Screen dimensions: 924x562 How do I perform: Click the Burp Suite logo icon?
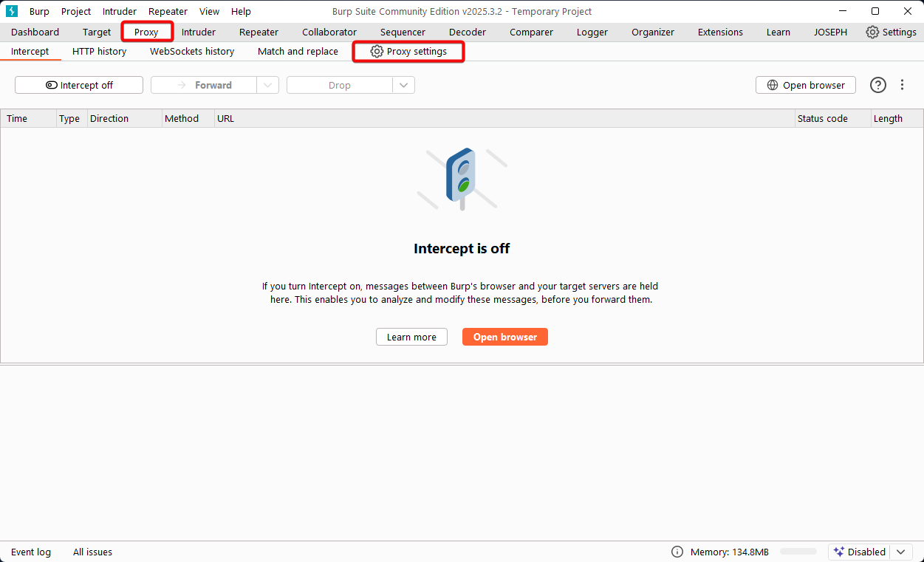(12, 11)
